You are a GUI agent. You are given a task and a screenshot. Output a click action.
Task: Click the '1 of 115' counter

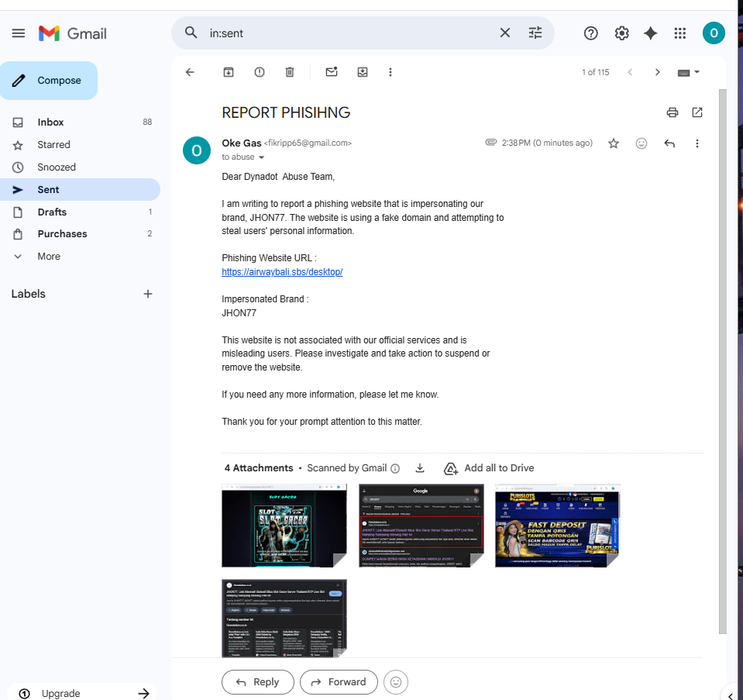(x=596, y=72)
